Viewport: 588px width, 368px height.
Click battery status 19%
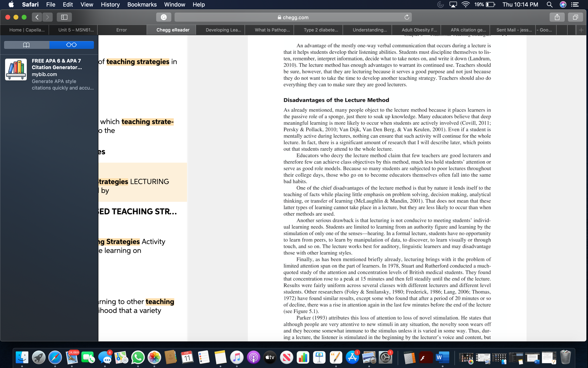coord(484,4)
